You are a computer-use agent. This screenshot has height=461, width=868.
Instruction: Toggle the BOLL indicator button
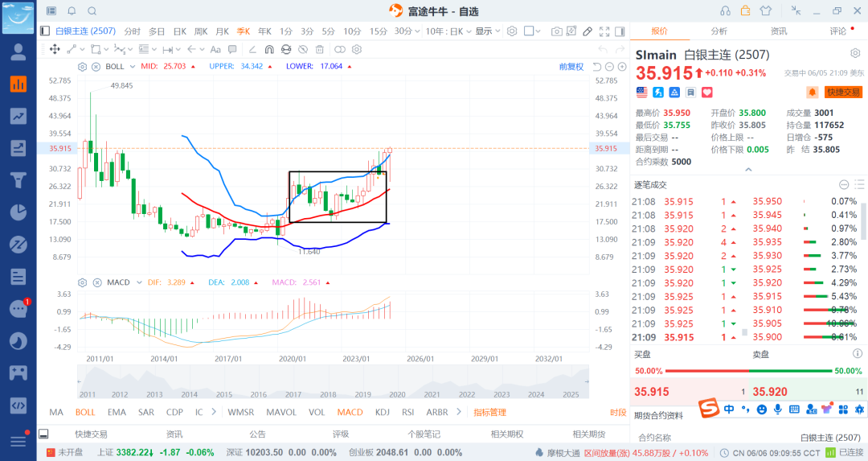[84, 412]
